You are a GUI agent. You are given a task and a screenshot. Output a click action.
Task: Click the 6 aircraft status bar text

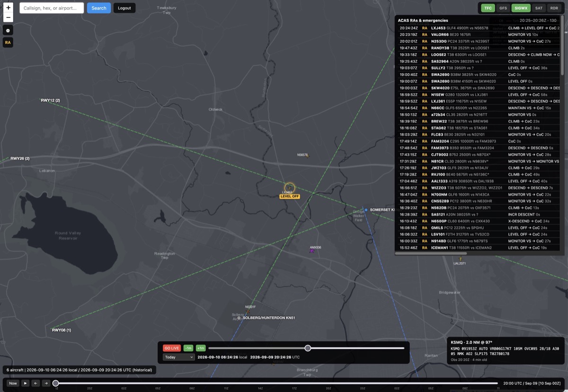[79, 370]
